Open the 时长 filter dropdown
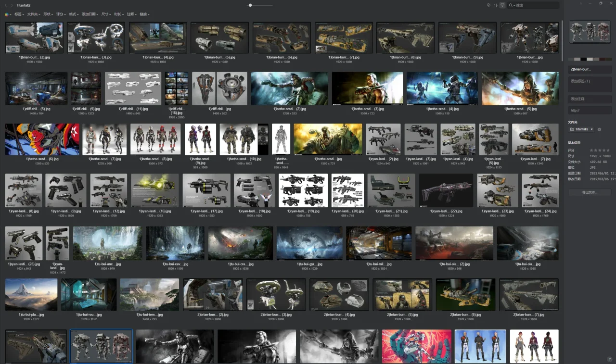Image resolution: width=616 pixels, height=364 pixels. [x=119, y=14]
